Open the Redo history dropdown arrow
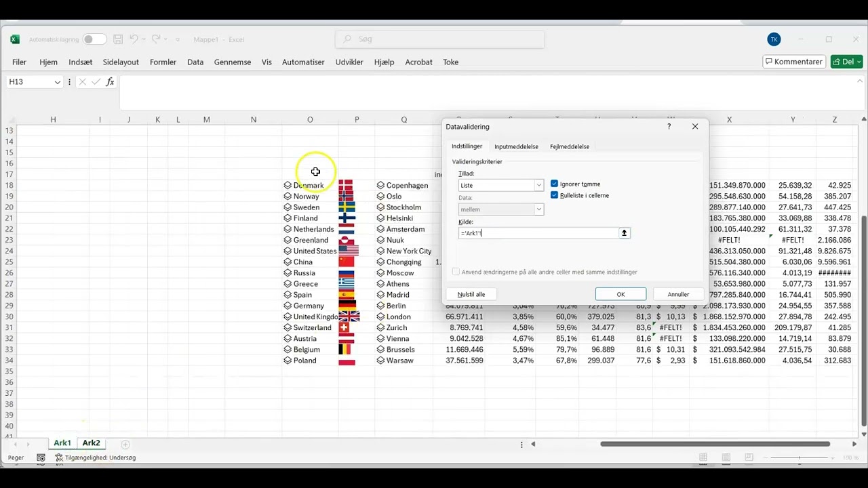868x488 pixels. 166,39
